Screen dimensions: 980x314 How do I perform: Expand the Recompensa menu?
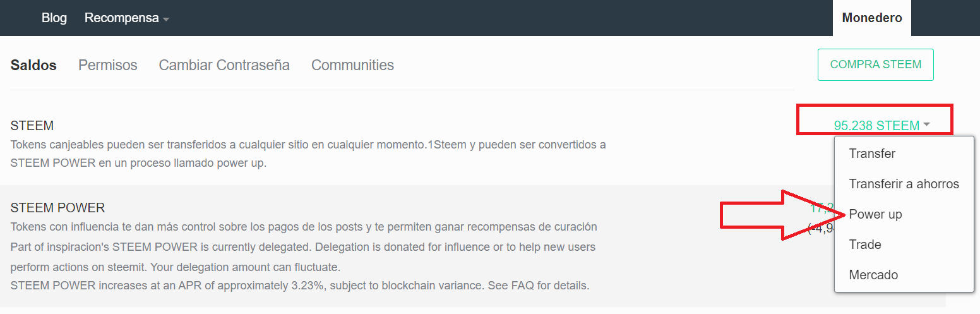point(121,18)
